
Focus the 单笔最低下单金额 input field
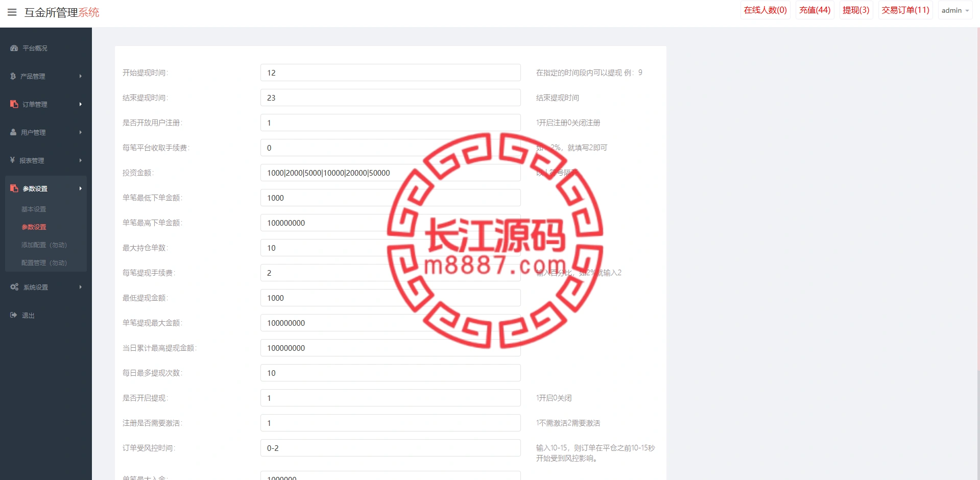click(x=390, y=198)
